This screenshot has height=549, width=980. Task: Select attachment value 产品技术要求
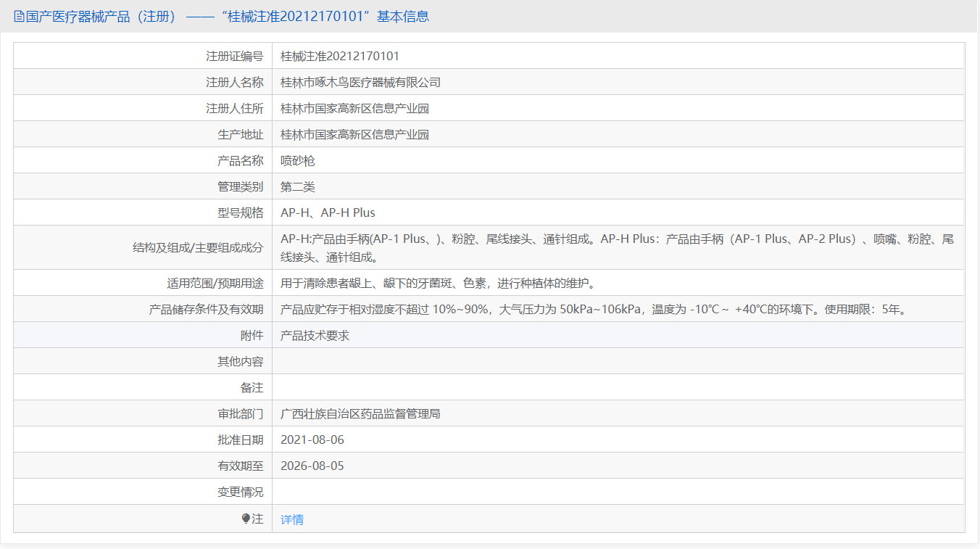point(315,335)
